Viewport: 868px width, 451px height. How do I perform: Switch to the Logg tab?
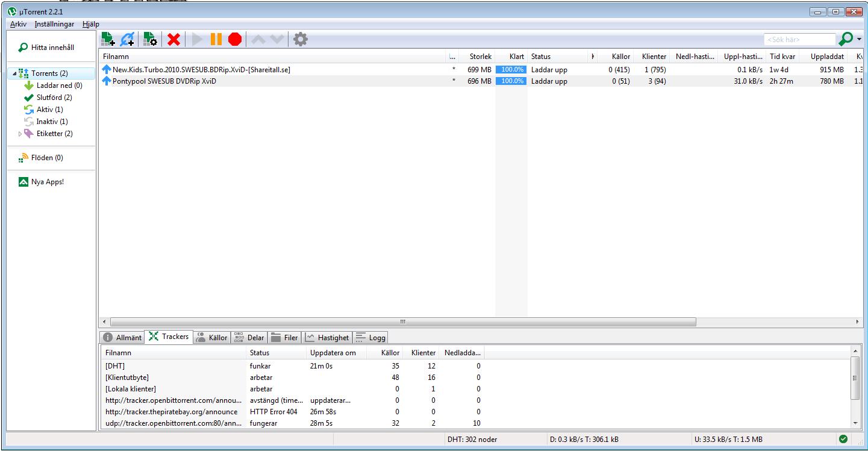[370, 338]
